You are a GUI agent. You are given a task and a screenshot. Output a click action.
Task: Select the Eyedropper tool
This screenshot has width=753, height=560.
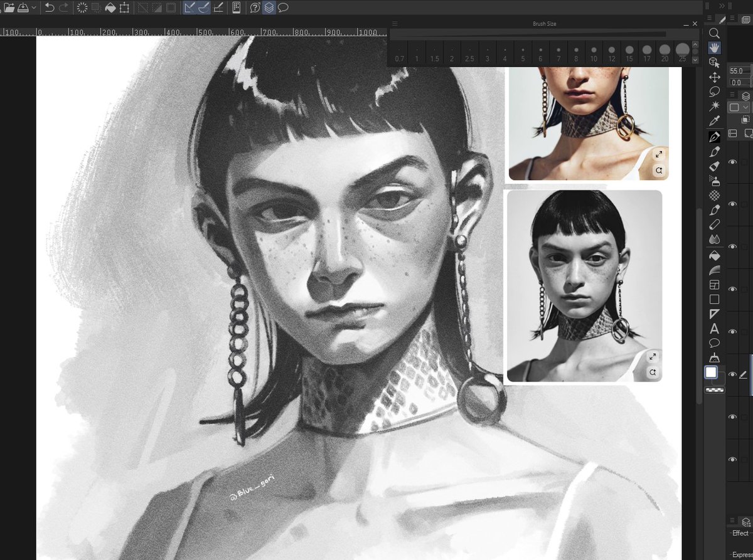(x=714, y=121)
